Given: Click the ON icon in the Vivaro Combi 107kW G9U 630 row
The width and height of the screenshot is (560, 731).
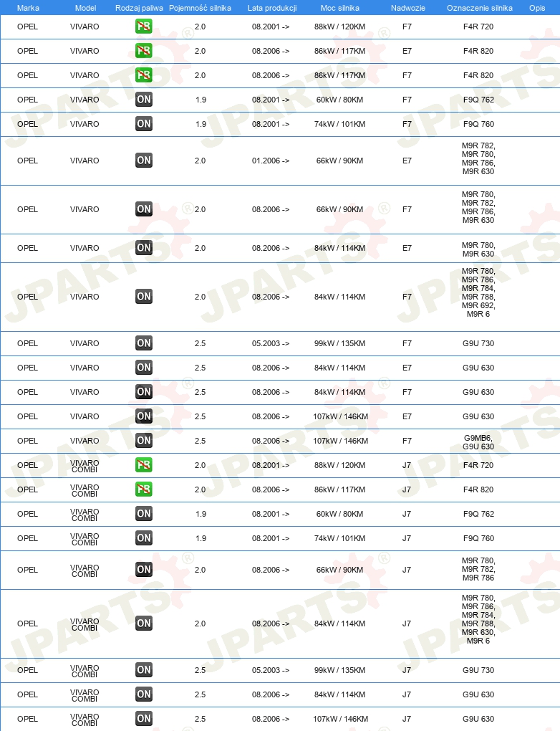Looking at the screenshot, I should click(x=143, y=718).
